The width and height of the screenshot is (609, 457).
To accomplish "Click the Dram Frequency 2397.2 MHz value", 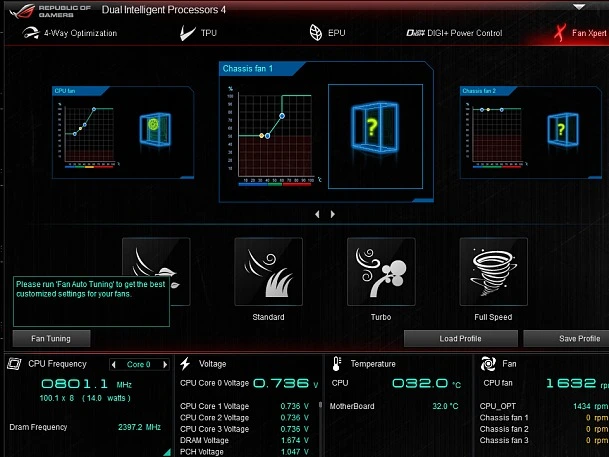I will (139, 427).
